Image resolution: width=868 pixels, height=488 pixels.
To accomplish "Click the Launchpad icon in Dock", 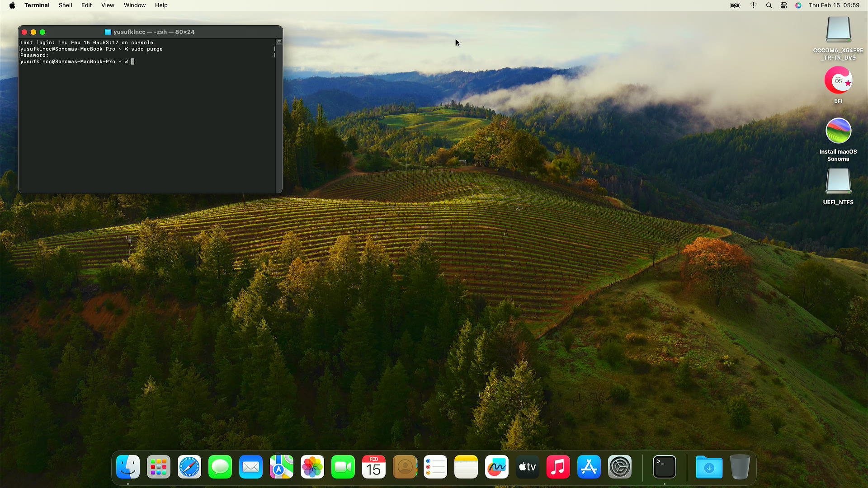I will coord(158,467).
